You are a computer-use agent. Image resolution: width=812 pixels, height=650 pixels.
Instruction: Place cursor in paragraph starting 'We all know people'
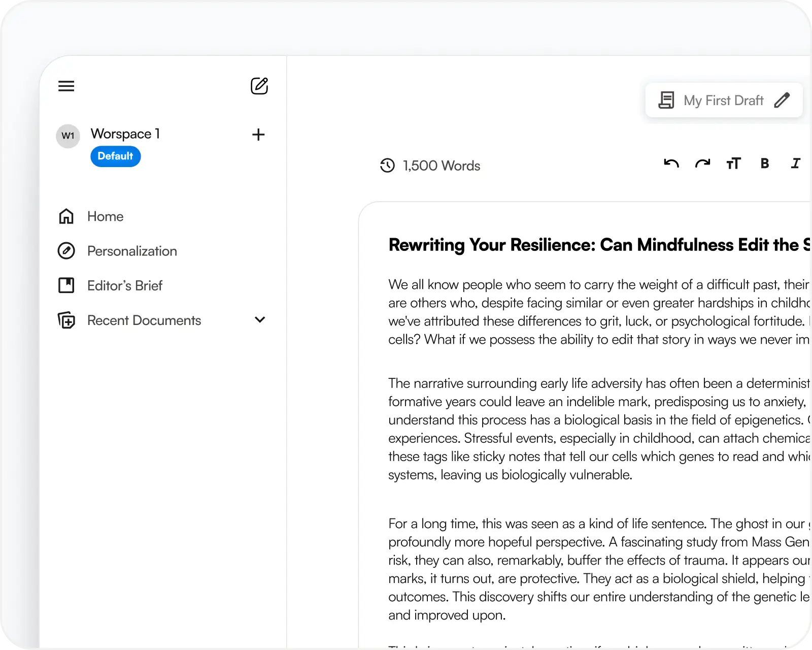[599, 312]
